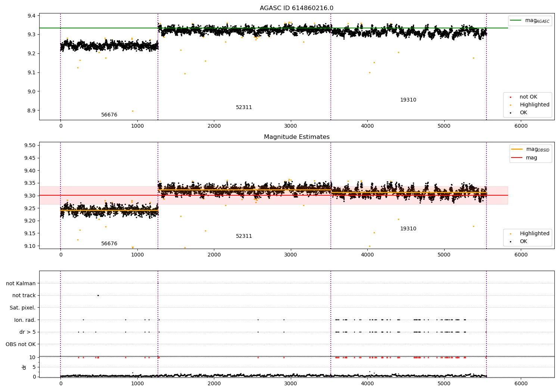Click the 'mag AGASC' legend entry in the top plot
The image size is (560, 392).
tap(530, 21)
